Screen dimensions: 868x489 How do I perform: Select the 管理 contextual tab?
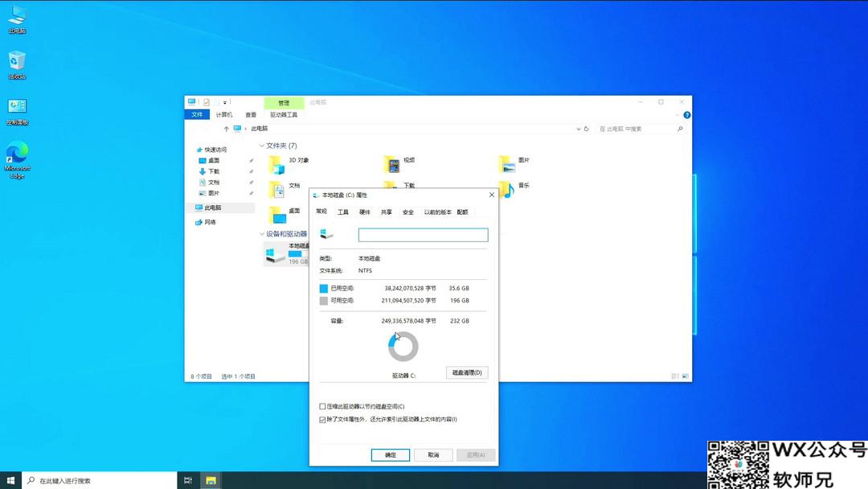(x=284, y=103)
